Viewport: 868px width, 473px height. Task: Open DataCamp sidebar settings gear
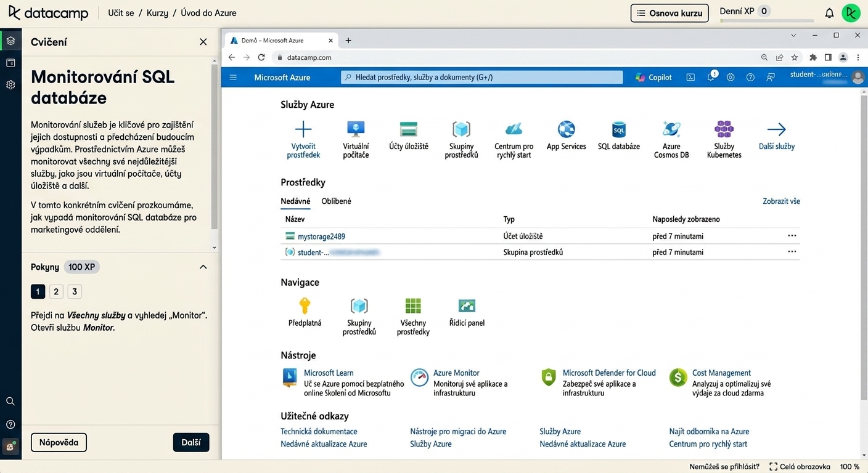10,85
